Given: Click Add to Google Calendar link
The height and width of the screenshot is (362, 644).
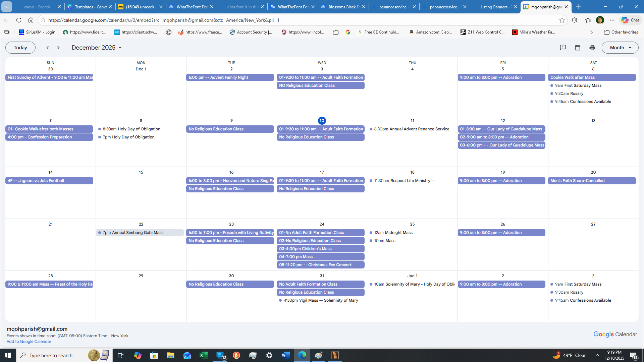Looking at the screenshot, I should point(29,342).
